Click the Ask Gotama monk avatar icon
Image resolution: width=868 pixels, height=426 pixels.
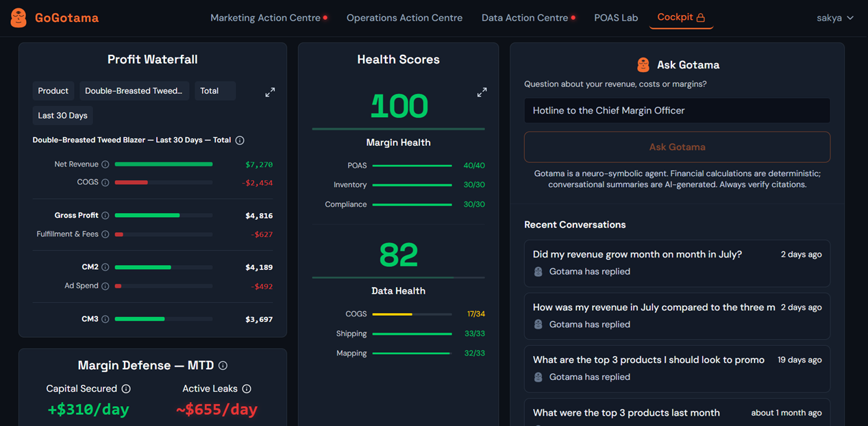pos(643,65)
